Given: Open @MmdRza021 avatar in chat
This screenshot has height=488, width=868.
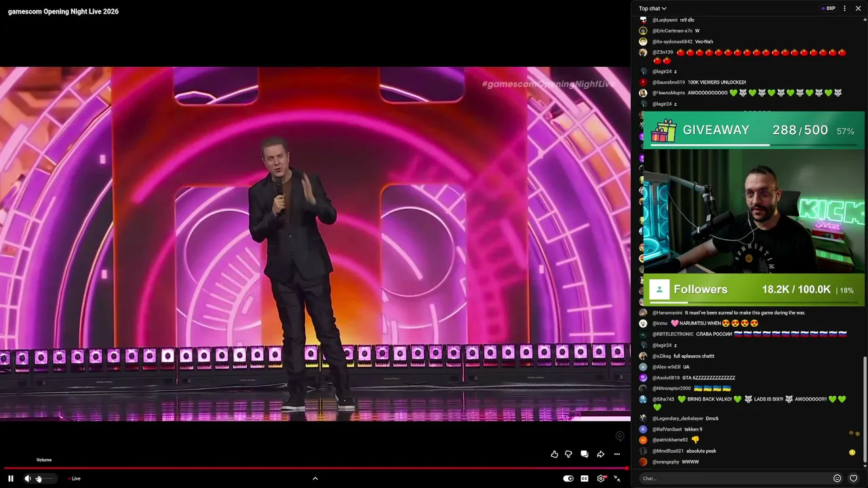Looking at the screenshot, I should (643, 451).
